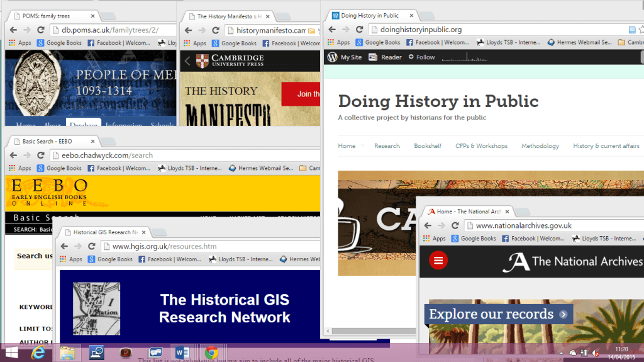The image size is (644, 362).
Task: Open Hermes Webmail bookmark in Doing History window
Action: pyautogui.click(x=579, y=42)
